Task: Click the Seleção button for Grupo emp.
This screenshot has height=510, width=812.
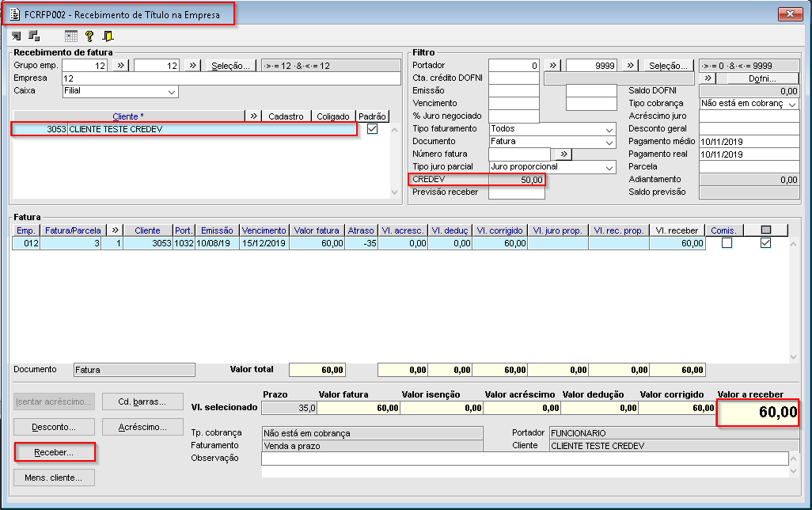Action: click(x=230, y=65)
